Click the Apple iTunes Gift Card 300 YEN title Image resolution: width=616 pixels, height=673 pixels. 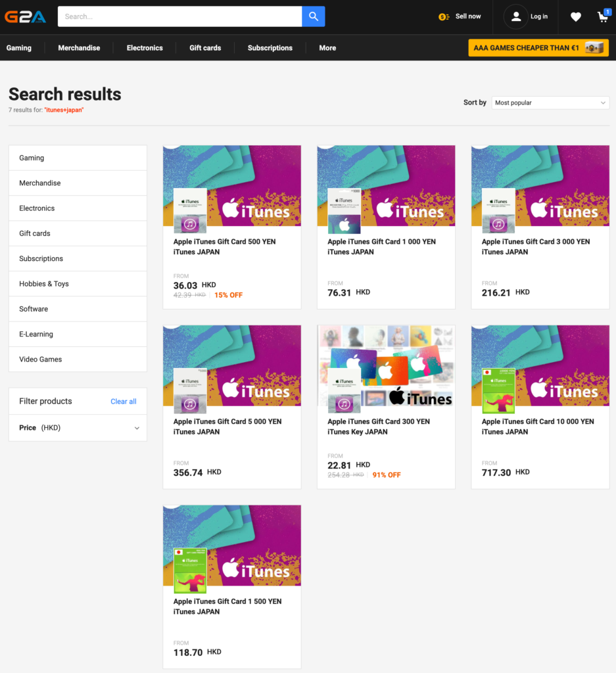[379, 427]
